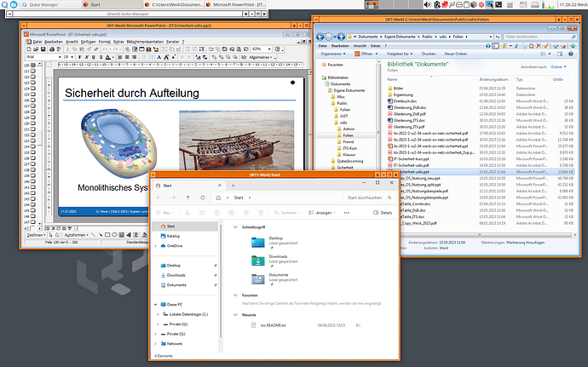Expand the OneDrive tree node
The image size is (588, 367).
pos(155,245)
